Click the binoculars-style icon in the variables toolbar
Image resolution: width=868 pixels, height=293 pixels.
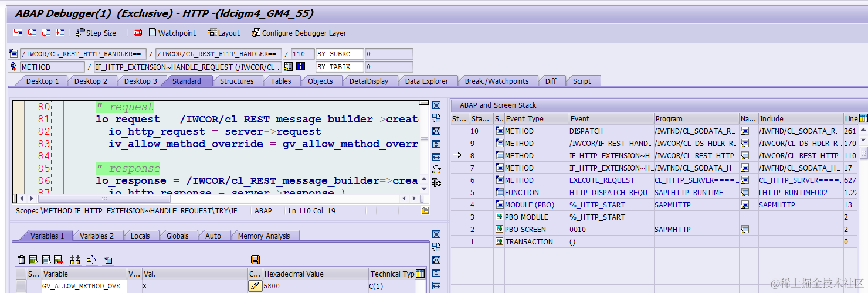(75, 260)
